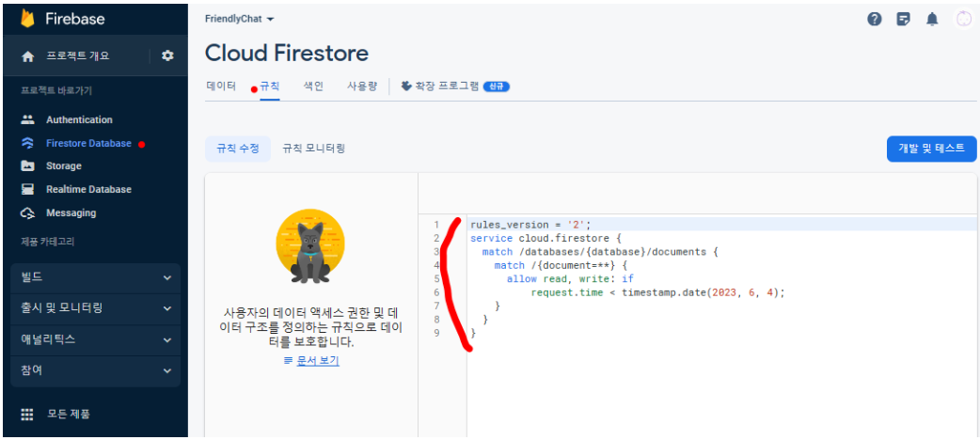Click the match /databases/{database}/documents line
The image size is (980, 440).
(601, 252)
